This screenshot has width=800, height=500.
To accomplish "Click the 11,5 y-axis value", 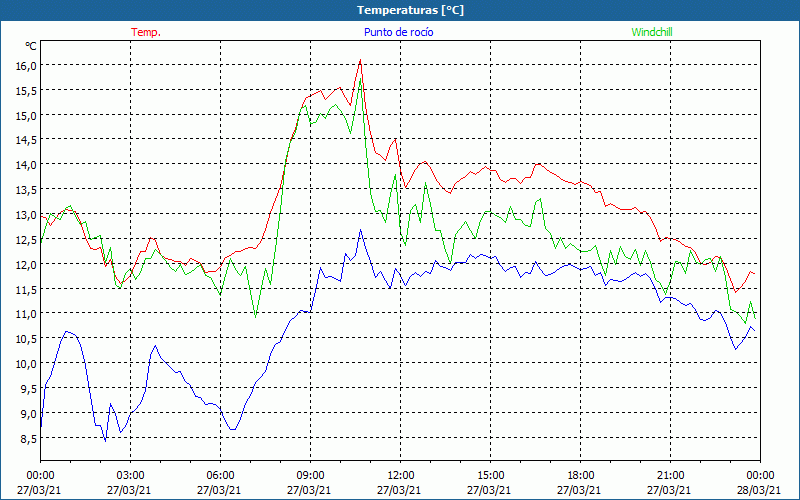I will pos(27,289).
